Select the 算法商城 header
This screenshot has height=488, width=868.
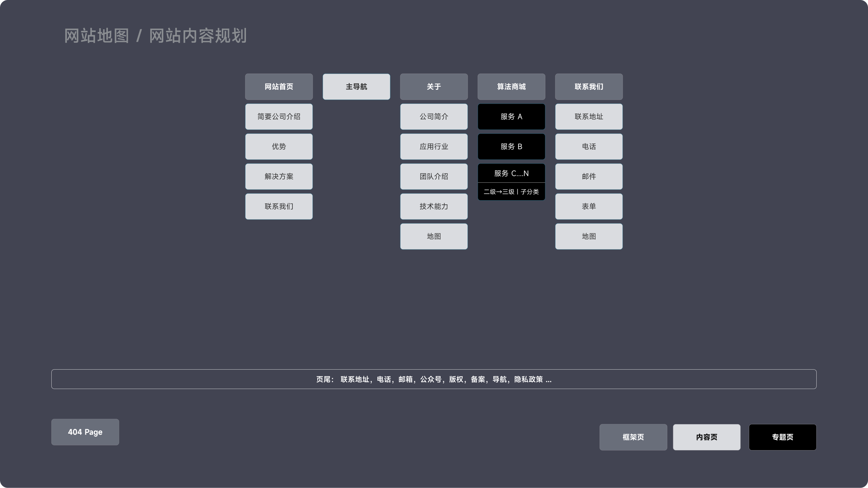pos(511,87)
